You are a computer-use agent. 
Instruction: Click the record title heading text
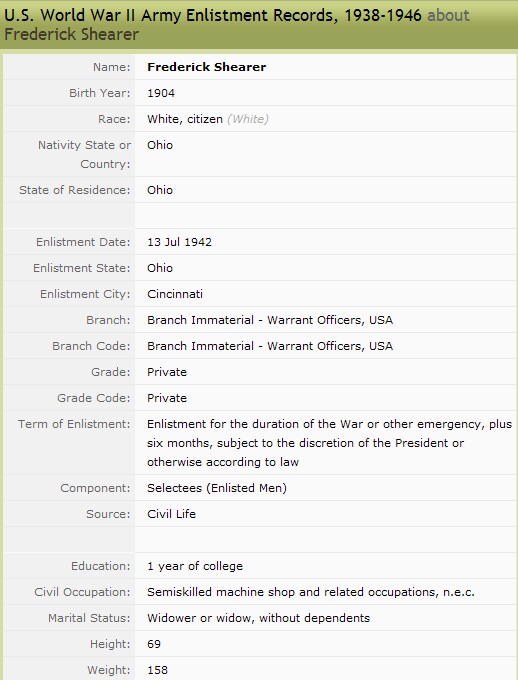(x=237, y=24)
